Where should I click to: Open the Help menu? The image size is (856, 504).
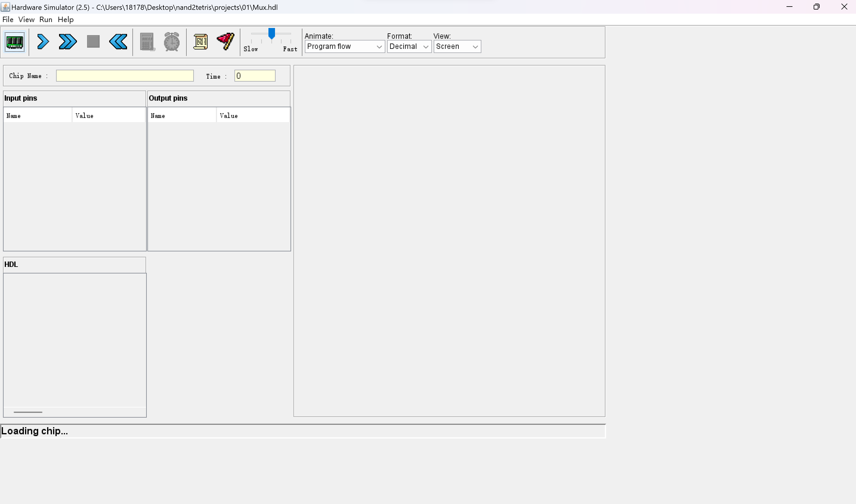click(x=66, y=19)
